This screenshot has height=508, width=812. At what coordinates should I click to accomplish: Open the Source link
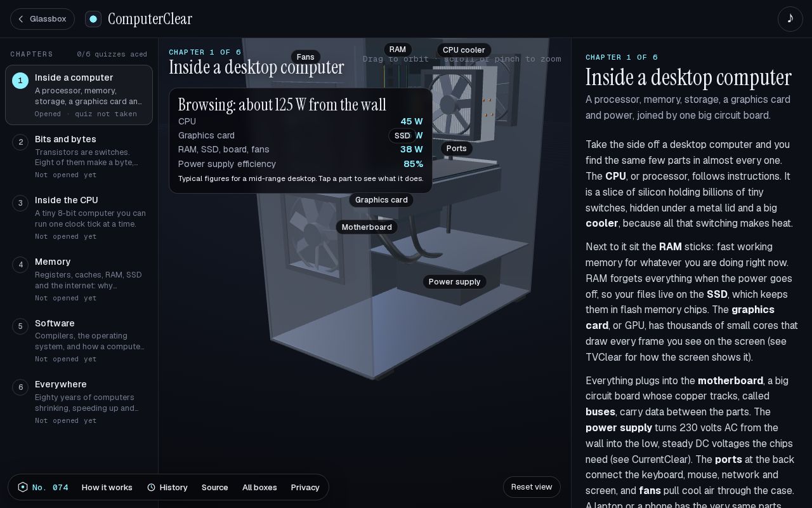(215, 487)
